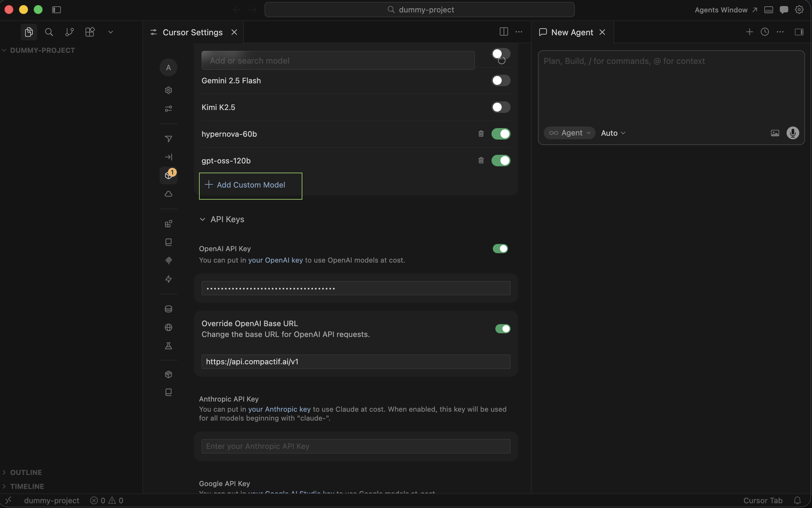
Task: Click the split editor icon
Action: (x=504, y=31)
